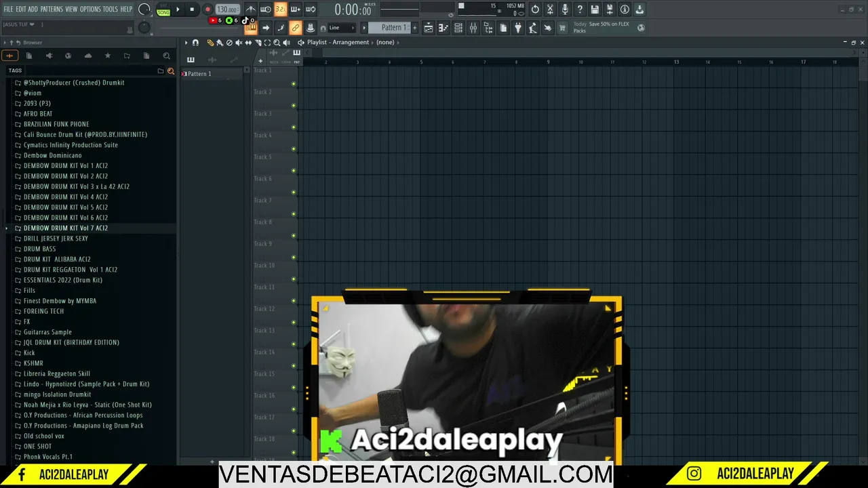This screenshot has height=488, width=868.
Task: Click the orange search icon beside TAGS
Action: click(170, 70)
